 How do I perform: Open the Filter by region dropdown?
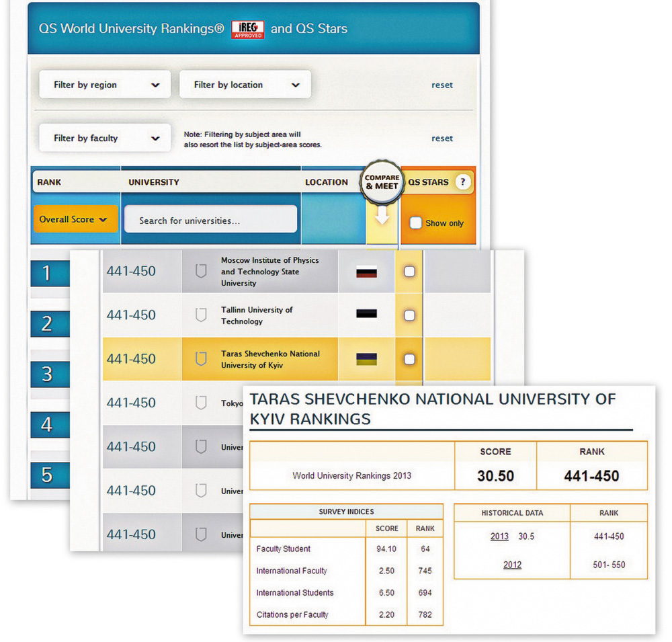105,85
